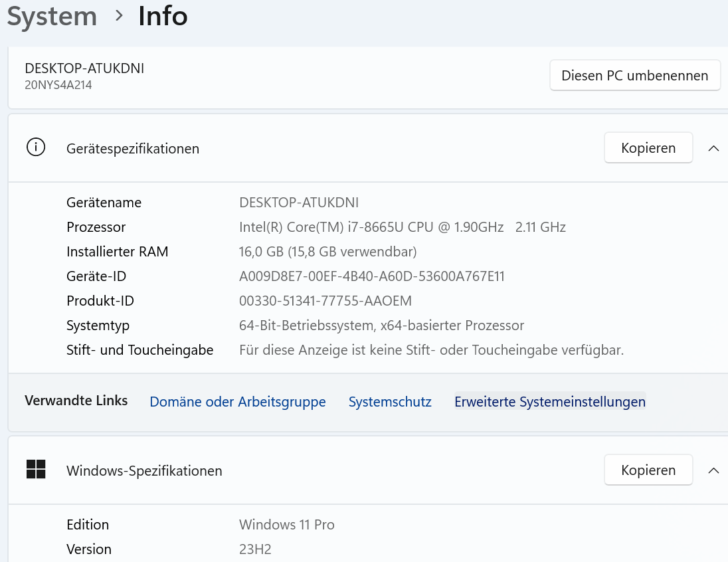728x562 pixels.
Task: Select the 23H2 version value
Action: [255, 549]
